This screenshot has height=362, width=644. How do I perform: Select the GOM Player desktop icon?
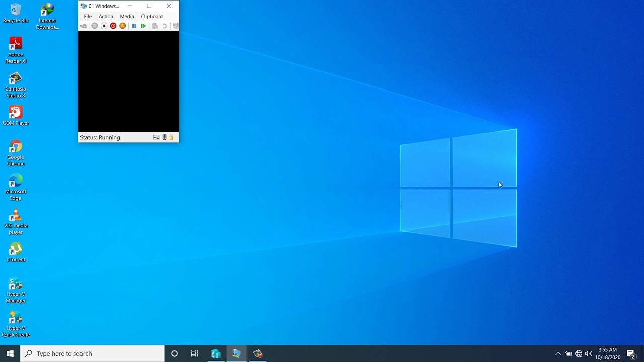tap(16, 116)
